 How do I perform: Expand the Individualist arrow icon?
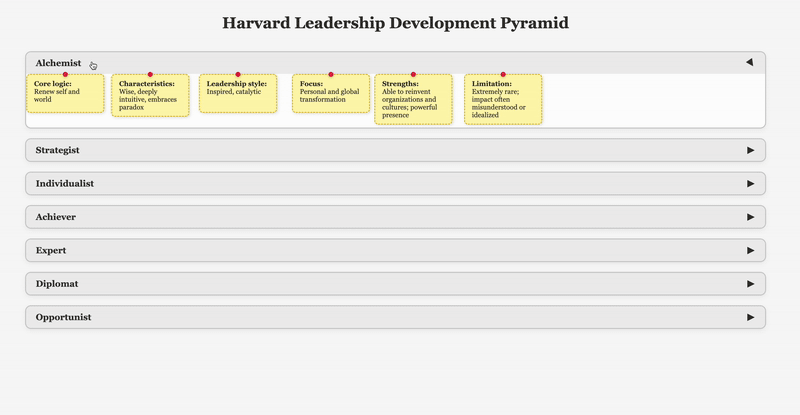coord(750,184)
